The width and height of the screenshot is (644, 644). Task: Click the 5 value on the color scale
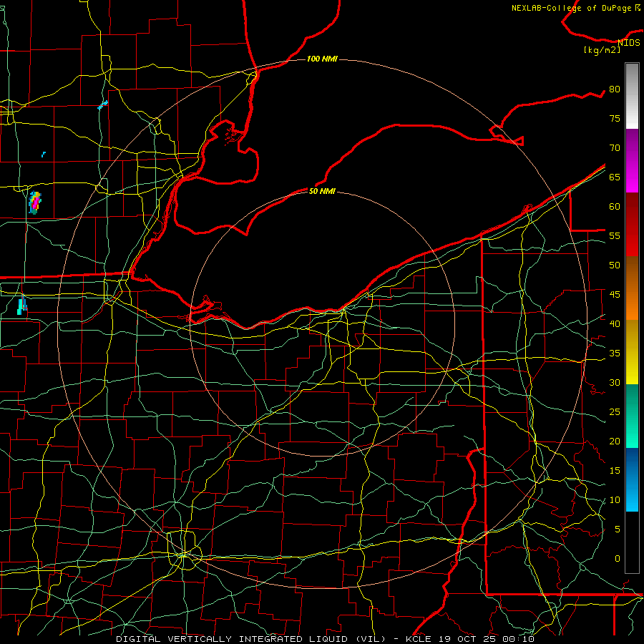click(x=618, y=529)
